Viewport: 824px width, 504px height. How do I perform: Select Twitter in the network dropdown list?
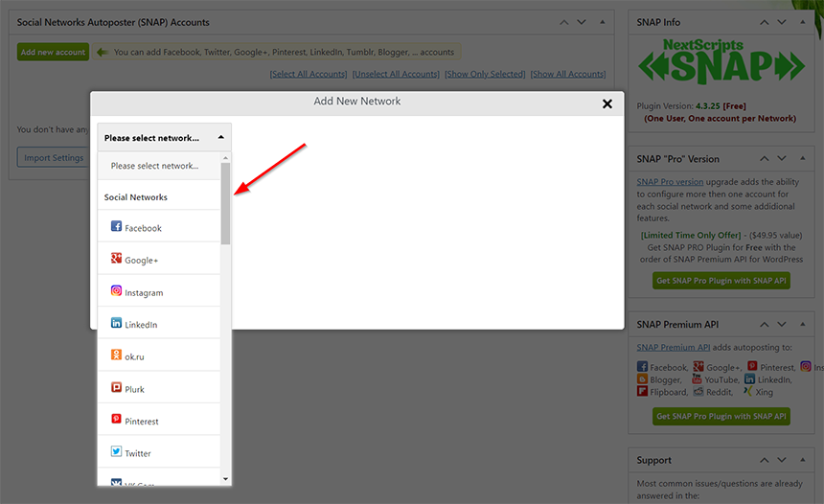[x=159, y=451]
